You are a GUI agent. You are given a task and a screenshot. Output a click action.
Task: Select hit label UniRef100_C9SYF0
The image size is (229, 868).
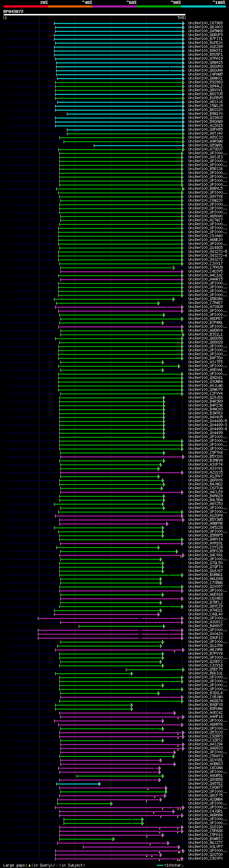click(x=205, y=859)
